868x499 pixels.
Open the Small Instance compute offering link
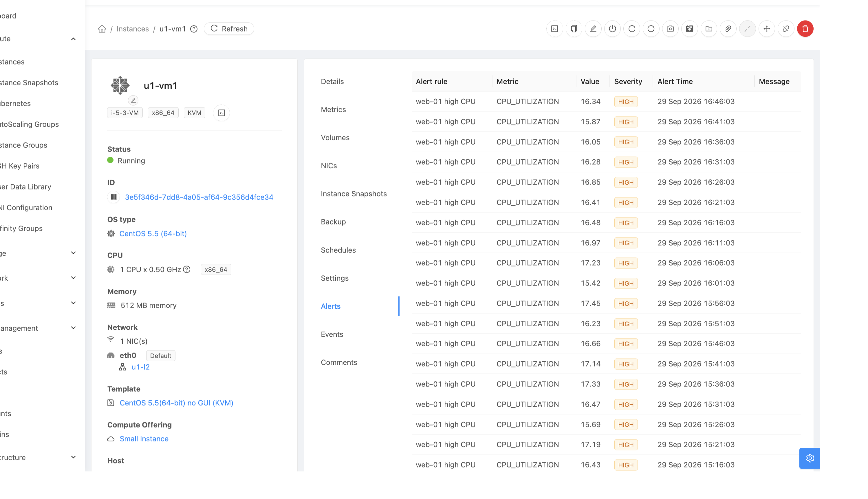144,439
